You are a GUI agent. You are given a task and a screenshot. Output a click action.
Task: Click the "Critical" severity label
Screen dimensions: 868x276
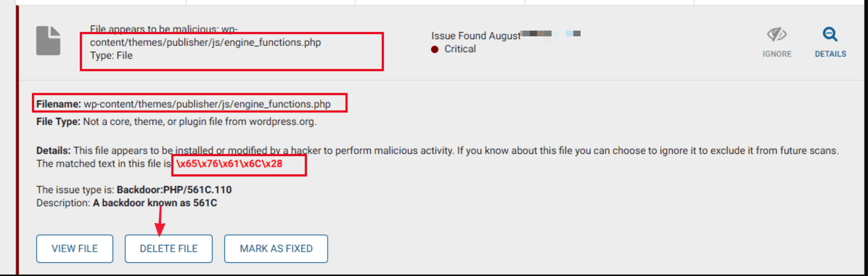click(460, 49)
